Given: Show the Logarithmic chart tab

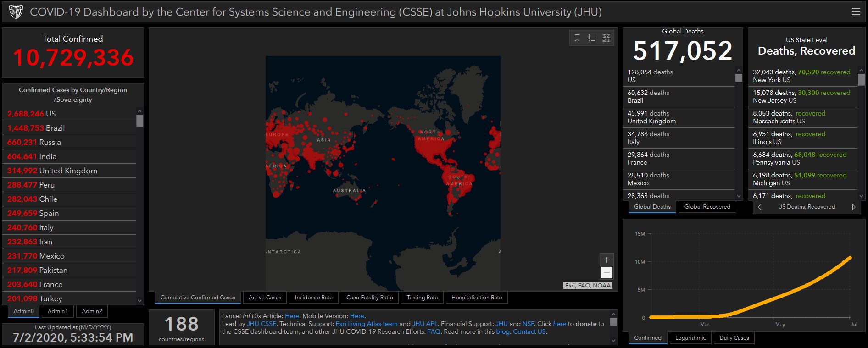Looking at the screenshot, I should (690, 338).
